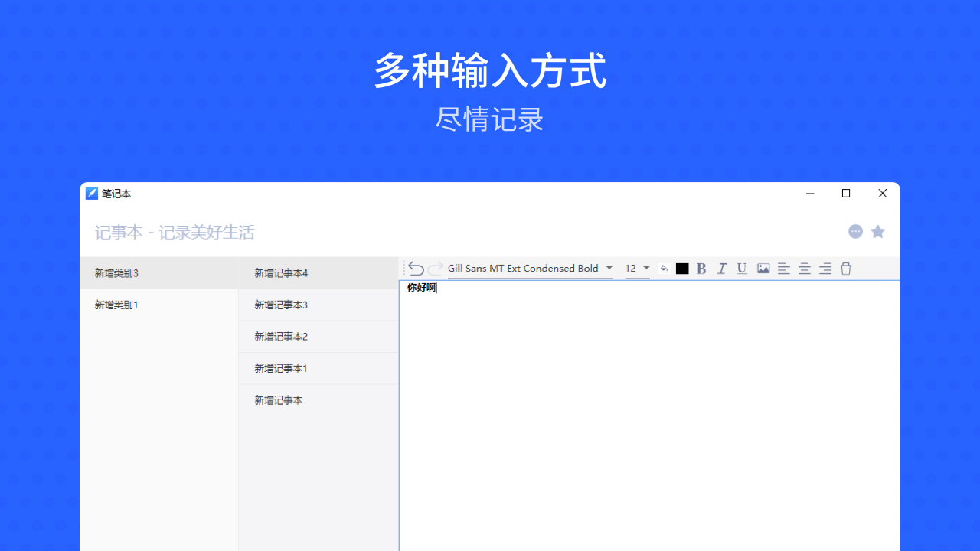Open the Gill Sans font family dropdown
The height and width of the screenshot is (551, 980).
(530, 269)
